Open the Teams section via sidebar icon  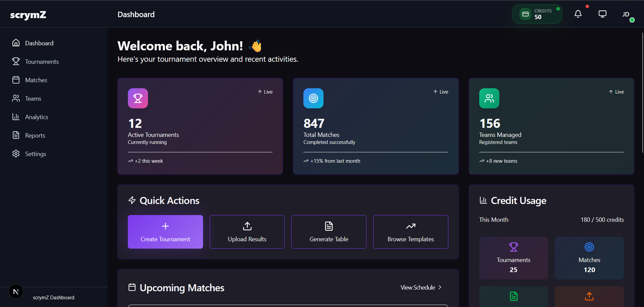click(16, 98)
